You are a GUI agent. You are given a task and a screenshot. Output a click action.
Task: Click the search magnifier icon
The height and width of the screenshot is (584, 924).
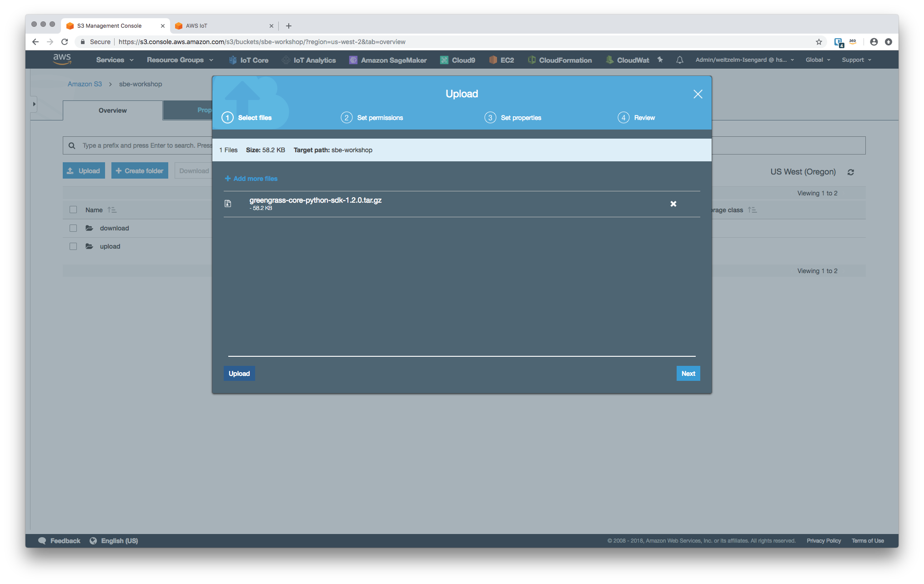[72, 145]
